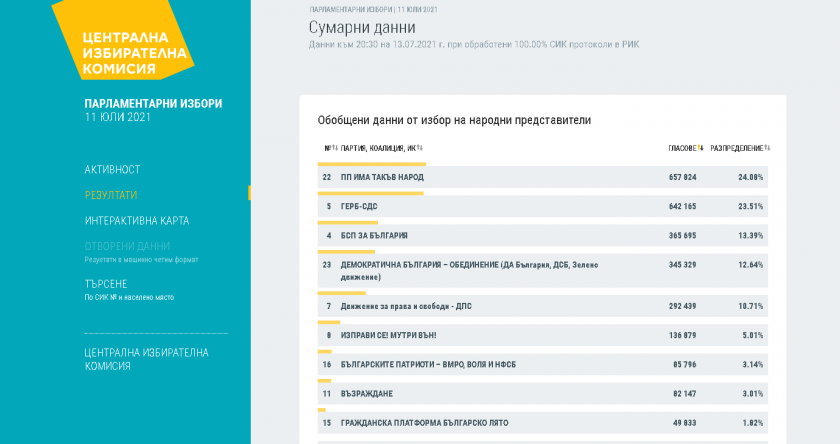Click percentage 10.71%
Viewport: 840px width, 444px height.
click(751, 306)
